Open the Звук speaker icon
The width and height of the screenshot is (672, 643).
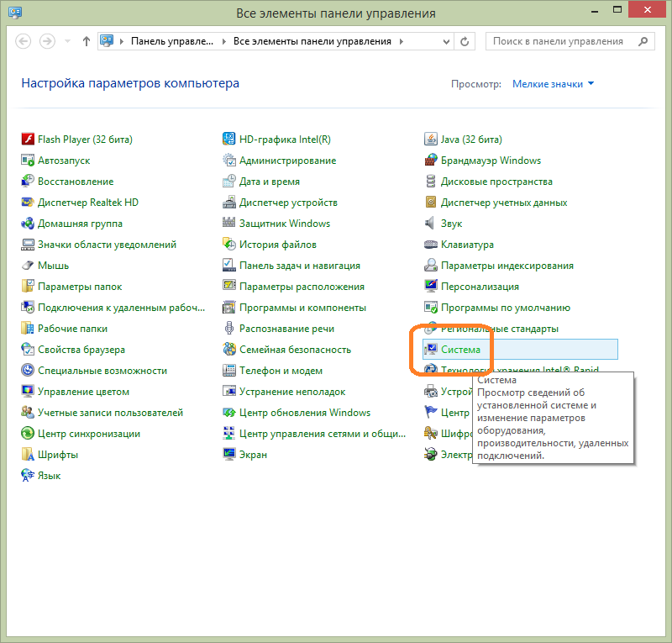coord(429,223)
